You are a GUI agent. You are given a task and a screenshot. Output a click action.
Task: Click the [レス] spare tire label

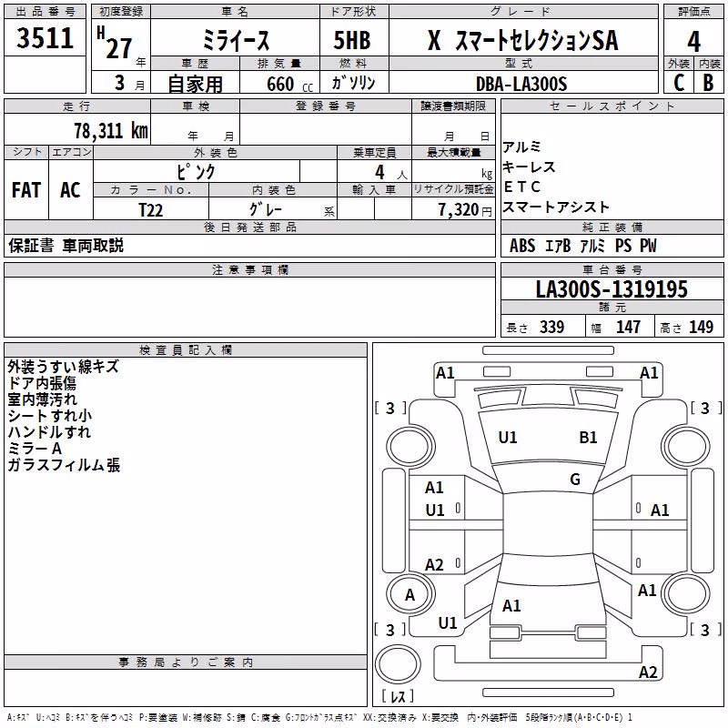(398, 696)
